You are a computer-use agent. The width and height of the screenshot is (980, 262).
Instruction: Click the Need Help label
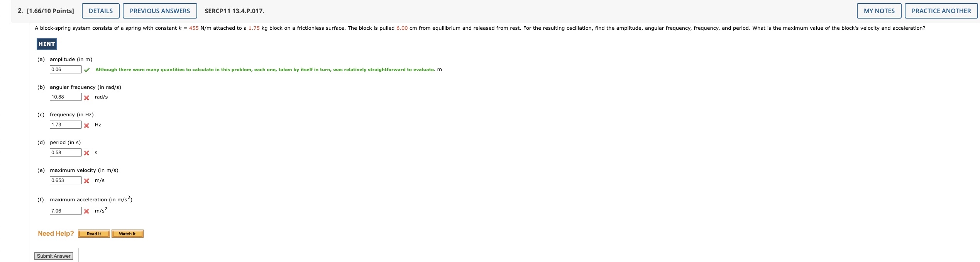56,233
